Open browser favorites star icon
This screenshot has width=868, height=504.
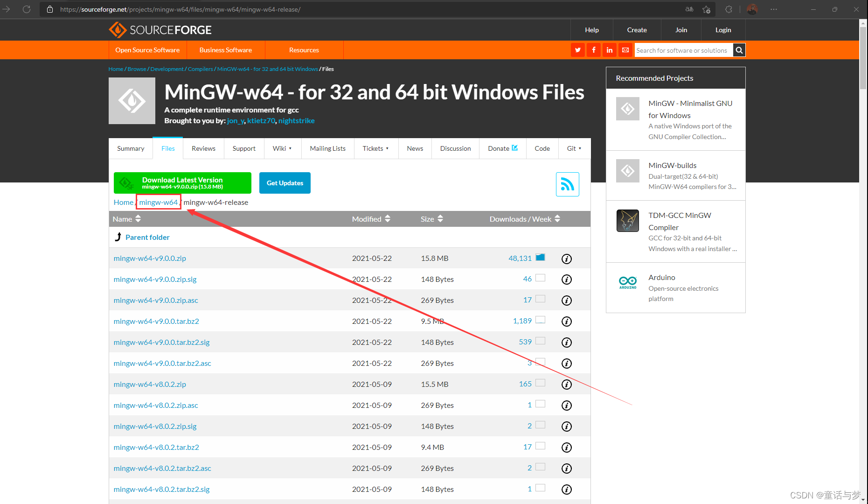tap(707, 9)
